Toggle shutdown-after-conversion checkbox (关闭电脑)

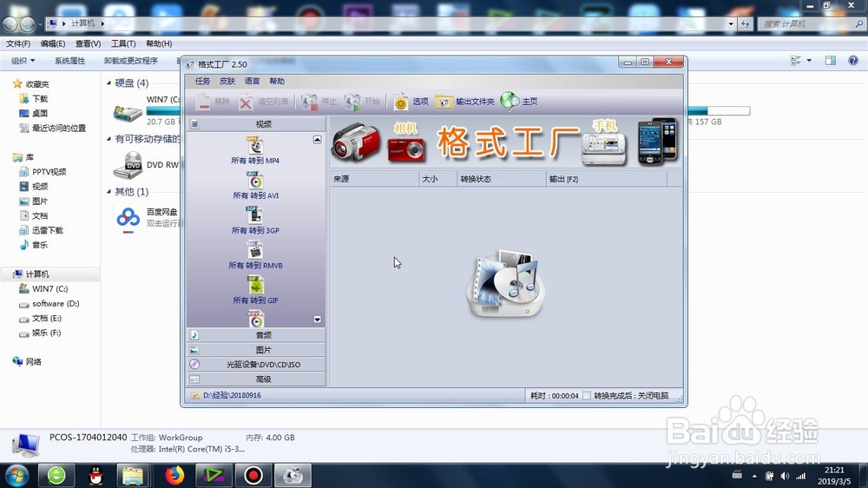pos(587,395)
